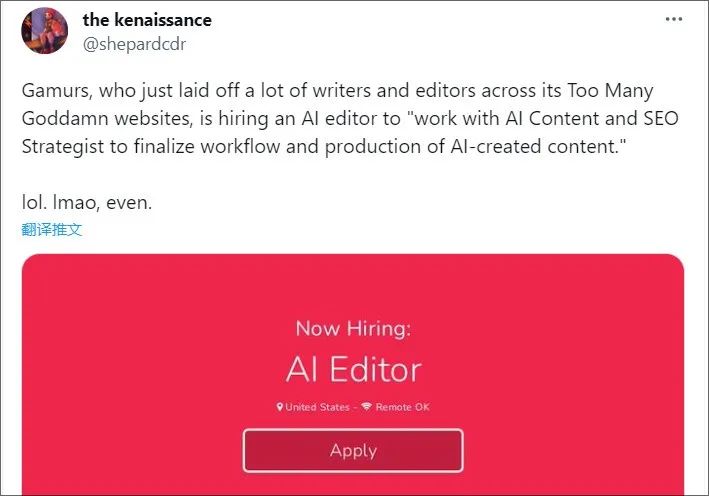Click the "AI Editor" job title
709x496 pixels.
[353, 369]
